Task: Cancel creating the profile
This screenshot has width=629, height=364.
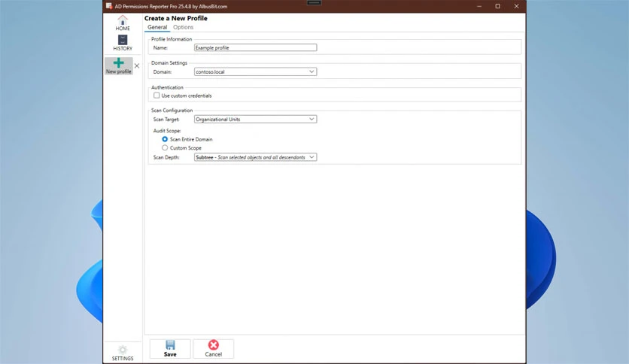Action: (214, 349)
